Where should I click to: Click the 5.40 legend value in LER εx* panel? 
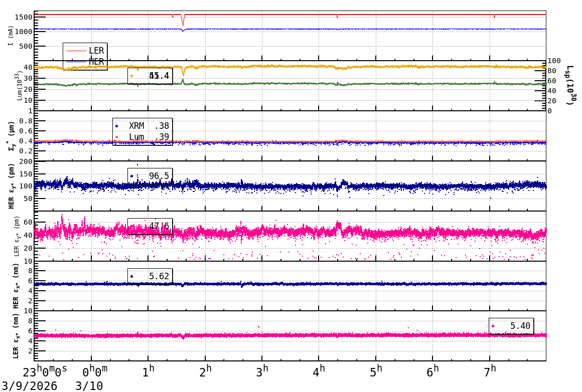tap(520, 326)
